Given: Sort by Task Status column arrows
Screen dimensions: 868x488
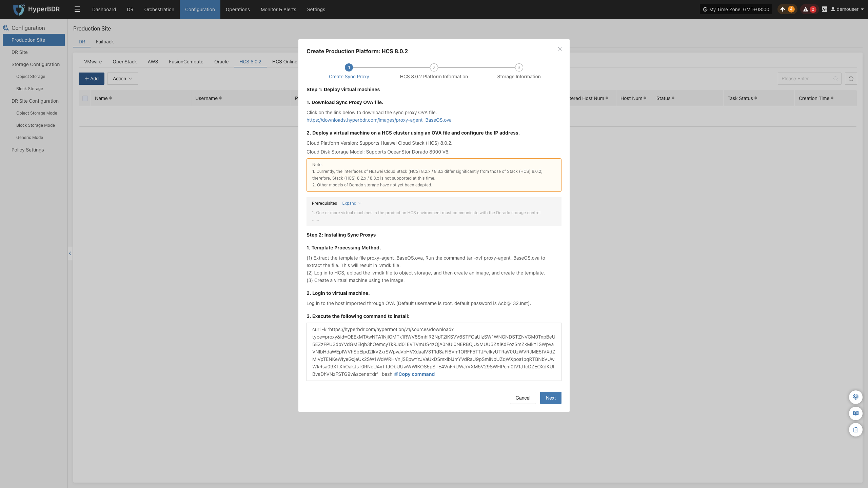Looking at the screenshot, I should coord(756,98).
